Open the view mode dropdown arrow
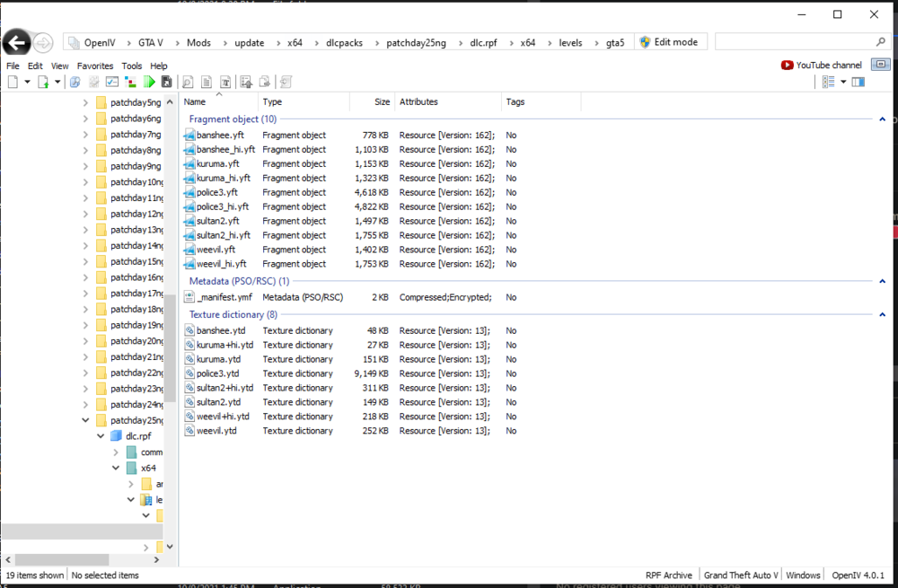This screenshot has height=588, width=898. point(843,82)
